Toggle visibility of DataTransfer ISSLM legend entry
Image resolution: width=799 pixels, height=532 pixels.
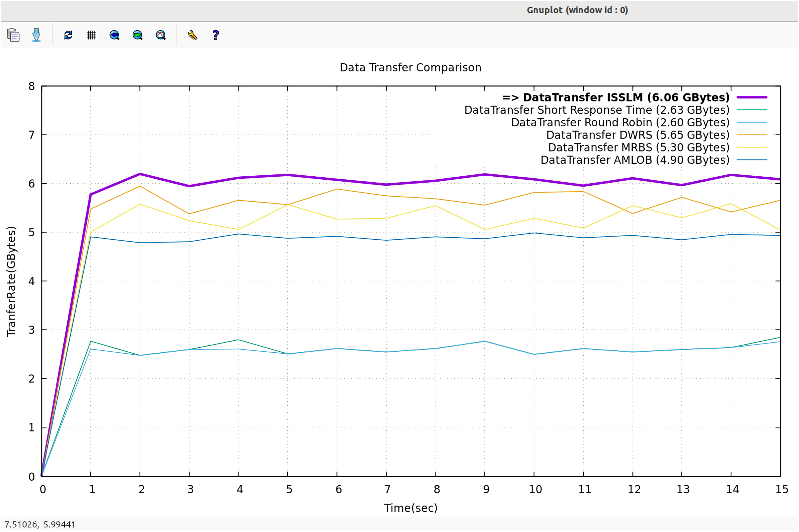pyautogui.click(x=615, y=98)
